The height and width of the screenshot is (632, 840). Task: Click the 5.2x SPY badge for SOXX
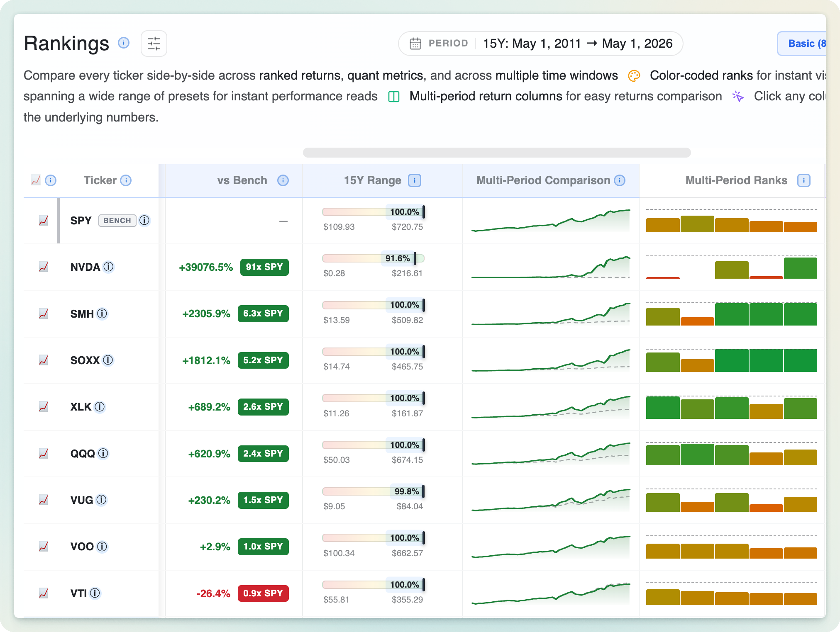pyautogui.click(x=263, y=360)
